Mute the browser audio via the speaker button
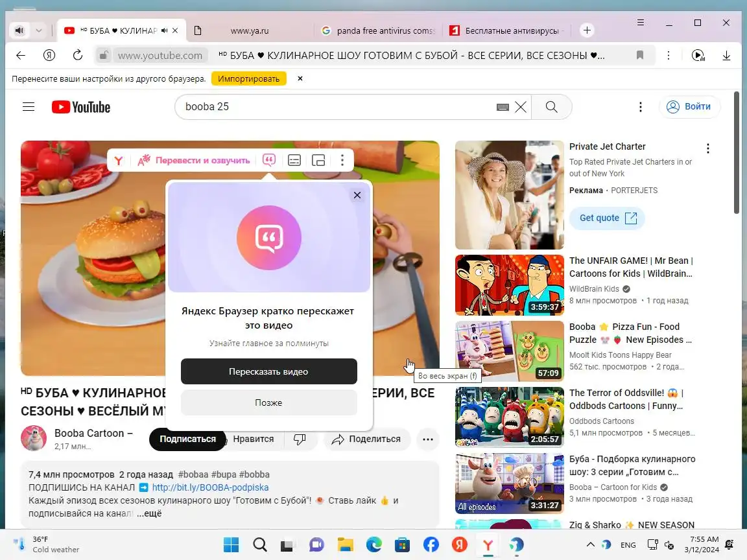This screenshot has width=747, height=560. pos(19,30)
